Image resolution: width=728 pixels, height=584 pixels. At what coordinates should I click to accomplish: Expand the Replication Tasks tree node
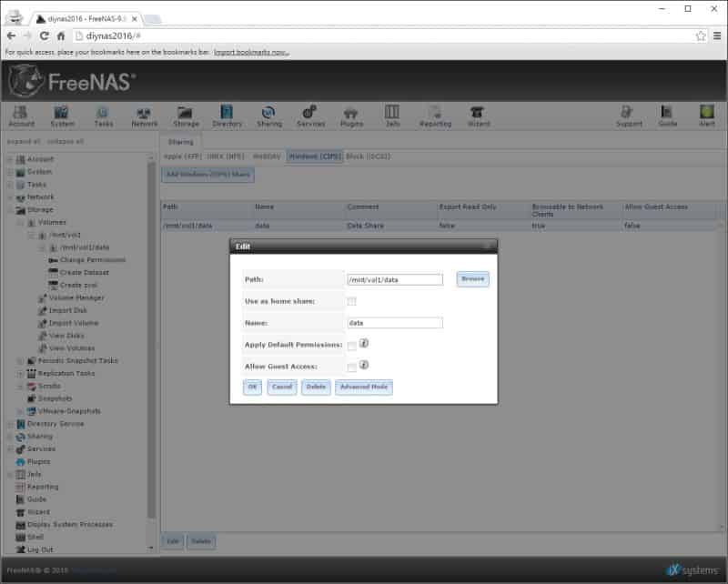(20, 373)
